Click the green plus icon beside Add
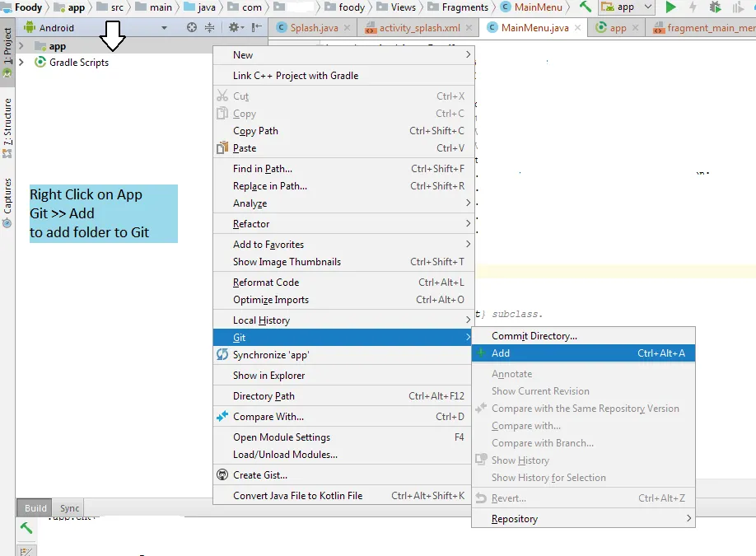This screenshot has width=756, height=556. [x=481, y=353]
